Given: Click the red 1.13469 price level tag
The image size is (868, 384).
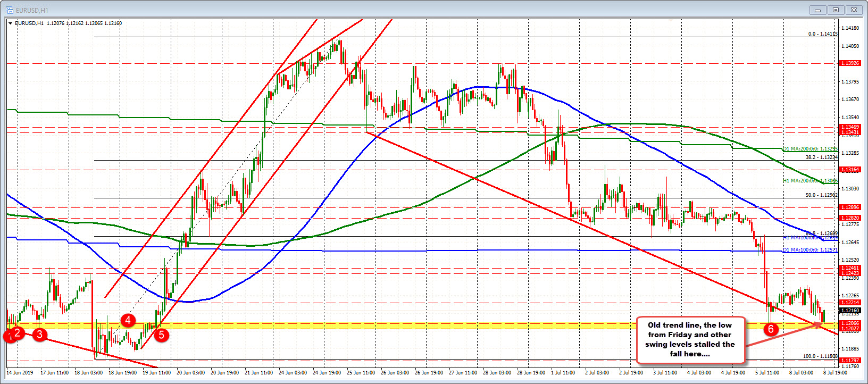Looking at the screenshot, I should [850, 127].
